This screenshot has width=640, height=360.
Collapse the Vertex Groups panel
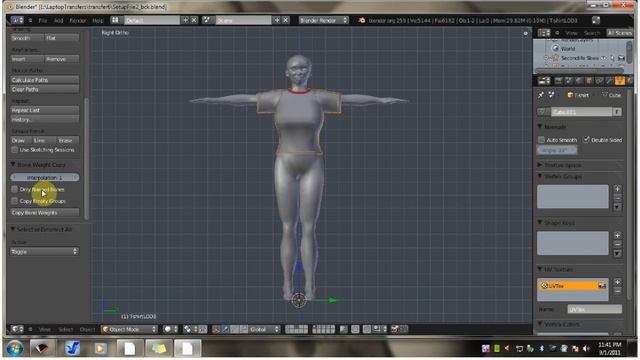click(540, 176)
